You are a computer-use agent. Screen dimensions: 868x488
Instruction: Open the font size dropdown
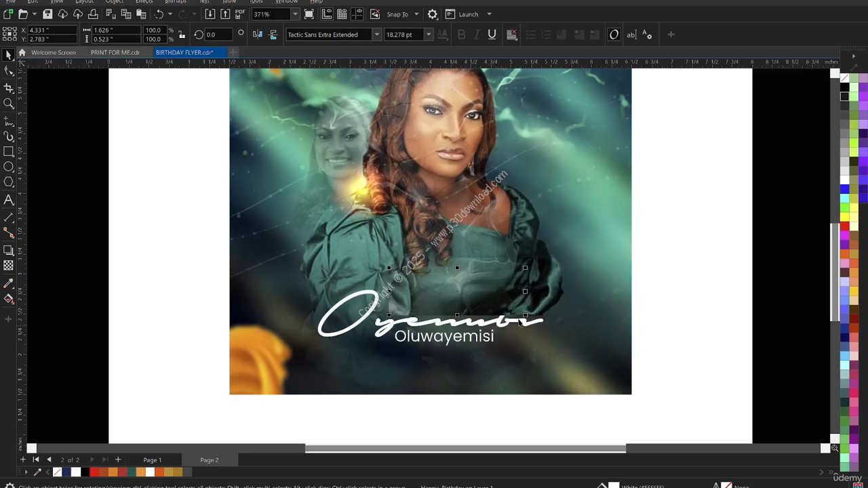click(x=428, y=35)
